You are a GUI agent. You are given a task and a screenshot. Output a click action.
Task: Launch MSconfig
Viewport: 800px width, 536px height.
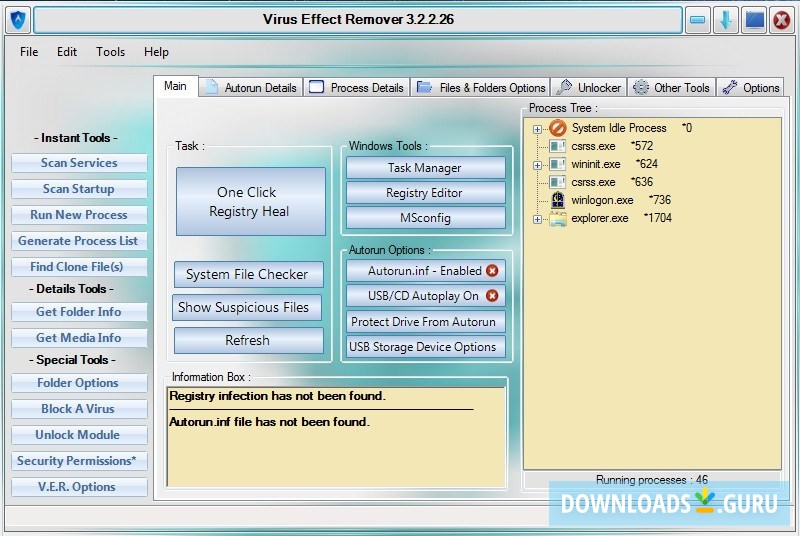tap(426, 218)
